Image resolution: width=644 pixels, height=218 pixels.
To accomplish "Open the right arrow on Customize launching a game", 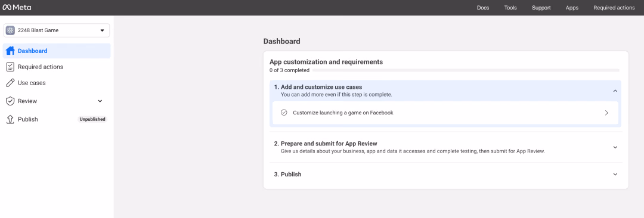I will pyautogui.click(x=606, y=113).
